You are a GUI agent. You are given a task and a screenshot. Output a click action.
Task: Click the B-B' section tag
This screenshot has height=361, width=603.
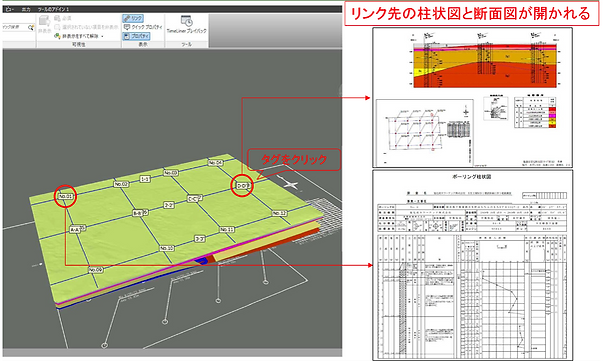(x=139, y=213)
